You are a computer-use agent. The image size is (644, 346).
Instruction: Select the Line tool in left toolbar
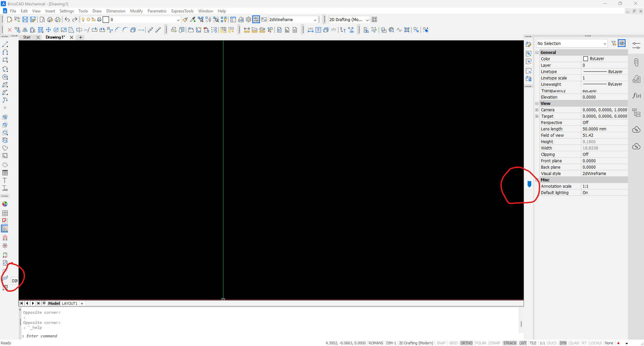(5, 44)
